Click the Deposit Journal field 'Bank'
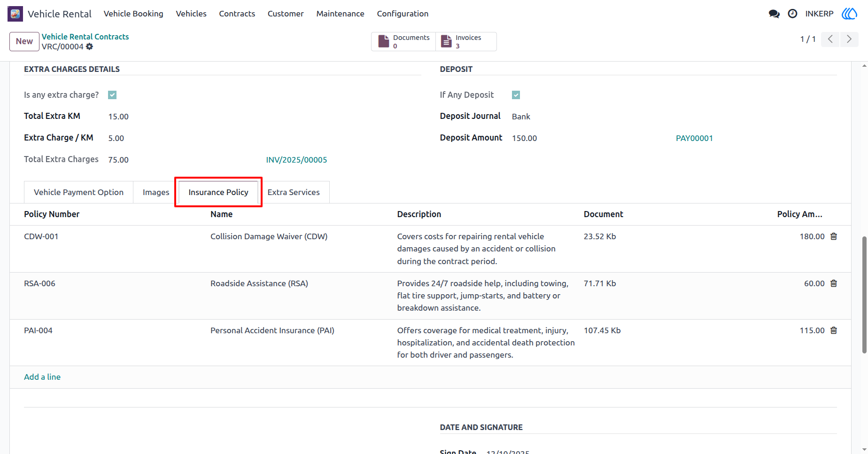Screen dimensions: 868x454 click(x=521, y=117)
